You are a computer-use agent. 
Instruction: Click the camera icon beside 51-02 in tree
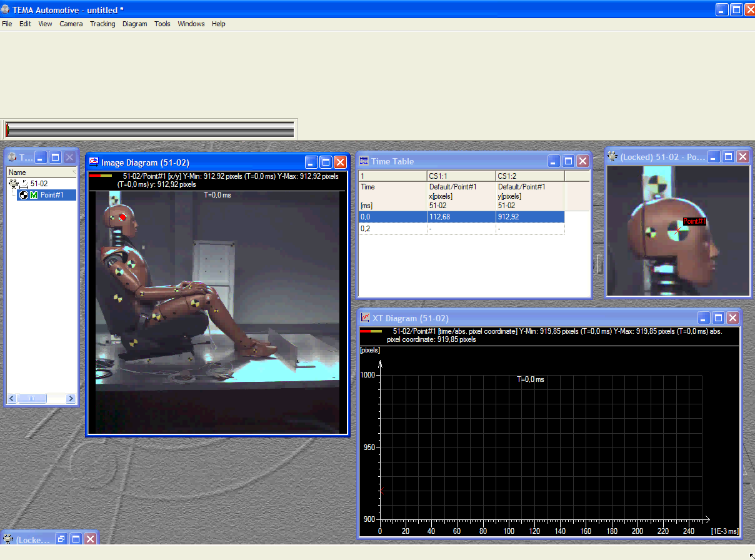[x=13, y=184]
